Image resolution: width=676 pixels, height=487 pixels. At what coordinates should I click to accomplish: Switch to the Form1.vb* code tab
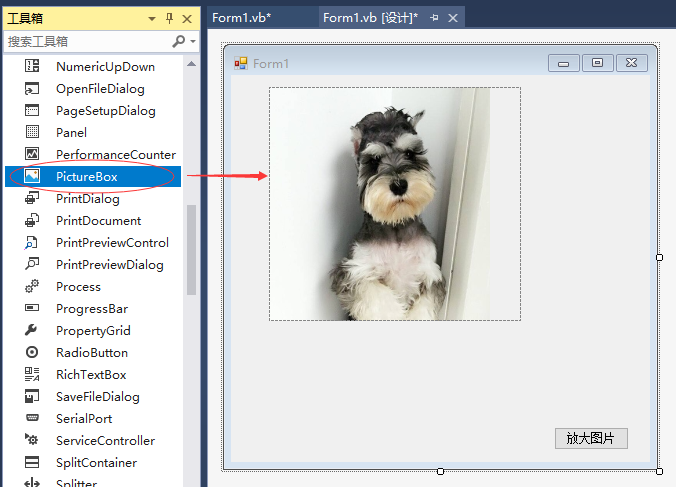coord(241,18)
